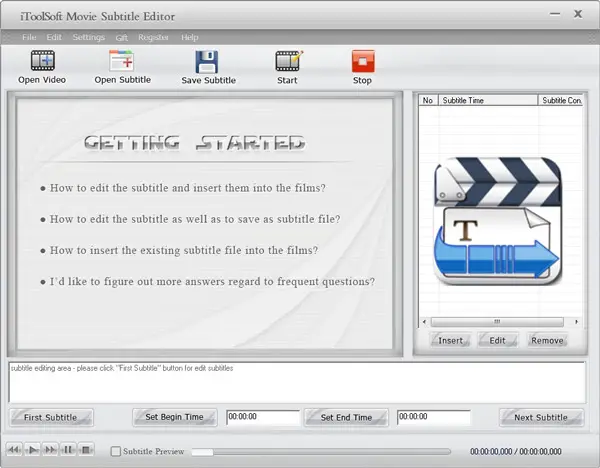The image size is (600, 468).
Task: Click the Set End Time button
Action: click(346, 417)
